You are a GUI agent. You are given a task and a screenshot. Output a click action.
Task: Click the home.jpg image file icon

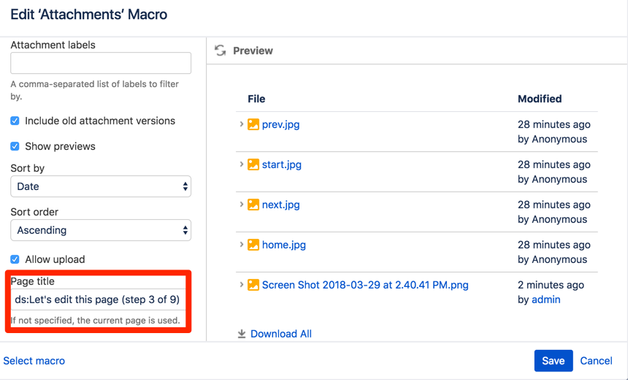pyautogui.click(x=253, y=245)
